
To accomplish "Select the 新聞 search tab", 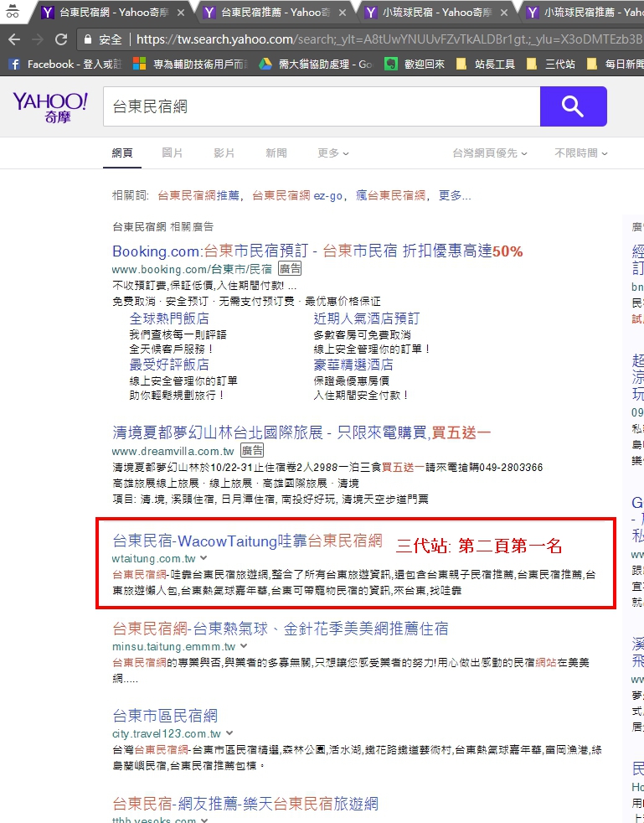I will (276, 153).
